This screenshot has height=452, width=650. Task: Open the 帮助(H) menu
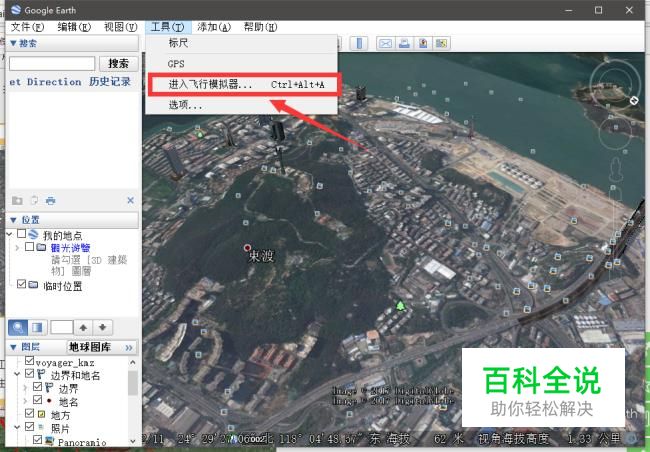(260, 27)
